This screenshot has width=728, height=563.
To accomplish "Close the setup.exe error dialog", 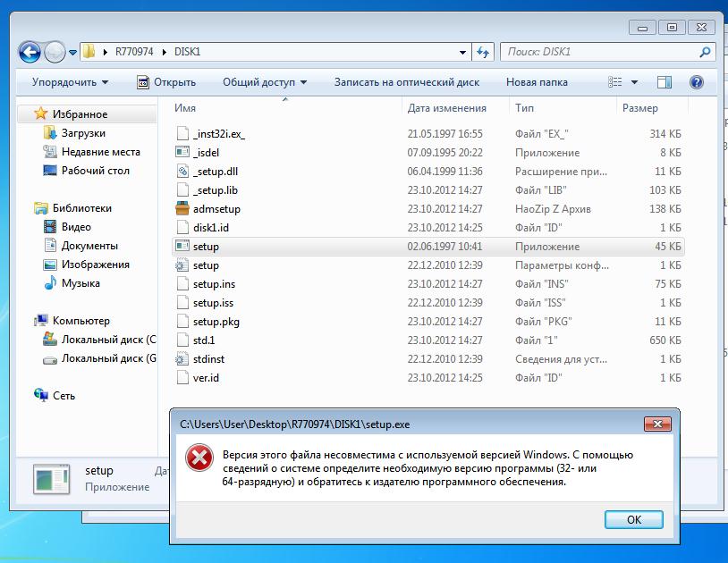I will point(658,424).
